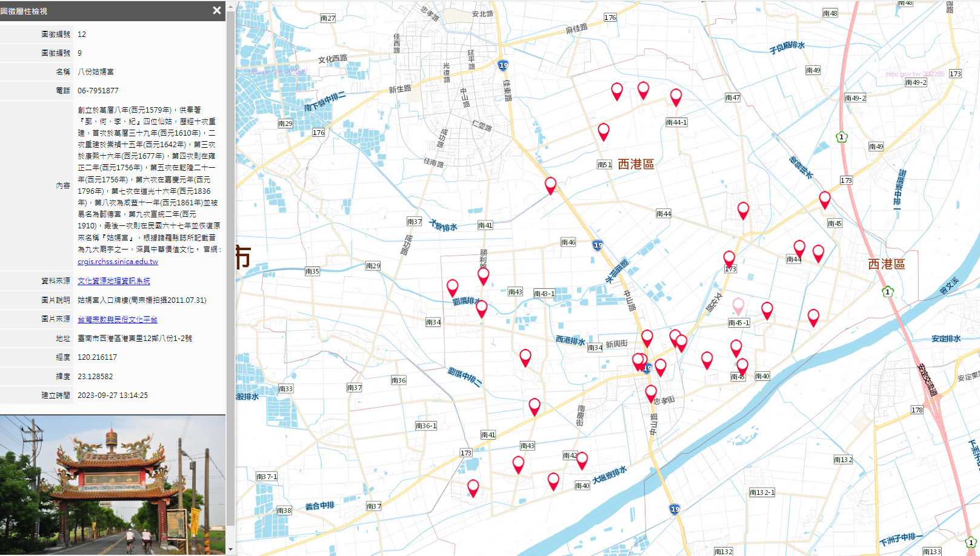Click the red pin near 南46 label

click(550, 186)
